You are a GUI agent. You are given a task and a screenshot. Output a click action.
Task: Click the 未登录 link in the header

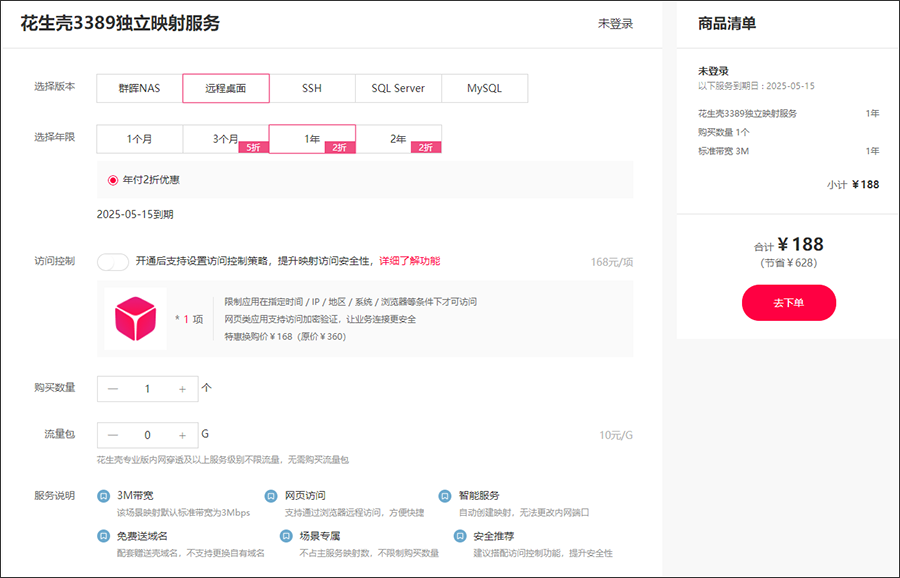point(615,24)
